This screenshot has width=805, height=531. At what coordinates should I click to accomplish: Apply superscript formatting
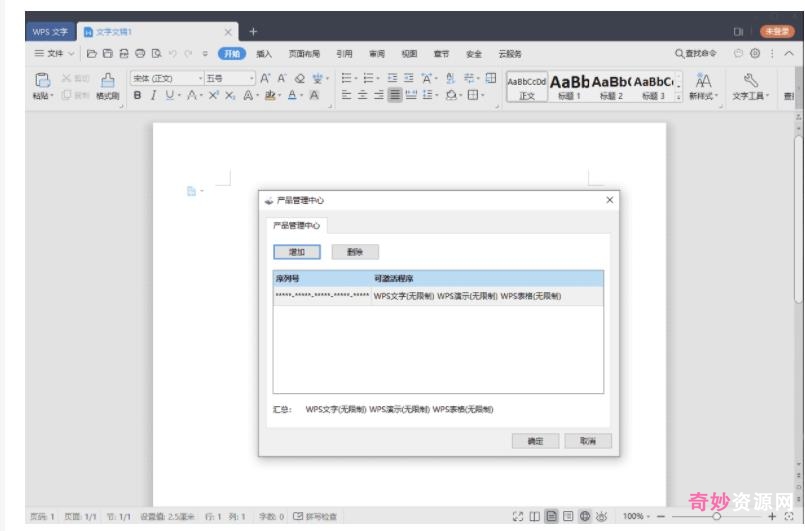214,95
